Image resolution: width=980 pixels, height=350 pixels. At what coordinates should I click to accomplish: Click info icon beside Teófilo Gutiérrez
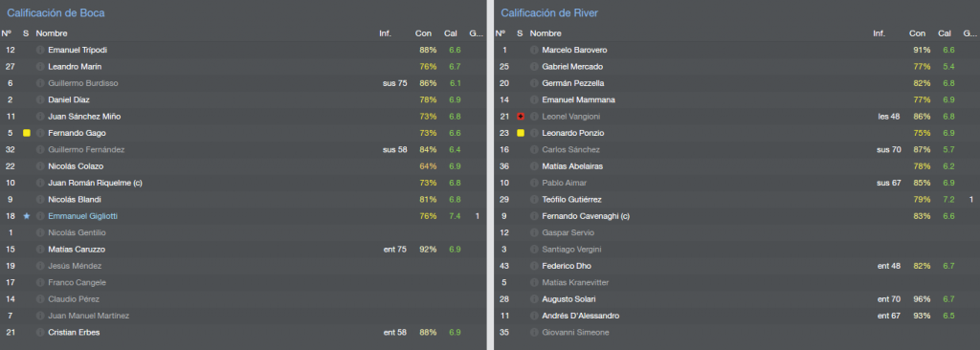coord(534,199)
